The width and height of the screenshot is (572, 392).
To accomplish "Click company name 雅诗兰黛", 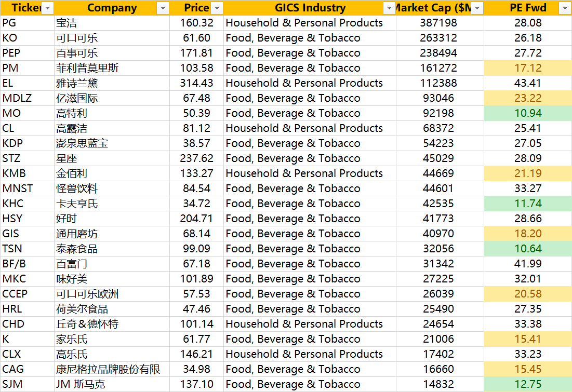I will pyautogui.click(x=77, y=83).
